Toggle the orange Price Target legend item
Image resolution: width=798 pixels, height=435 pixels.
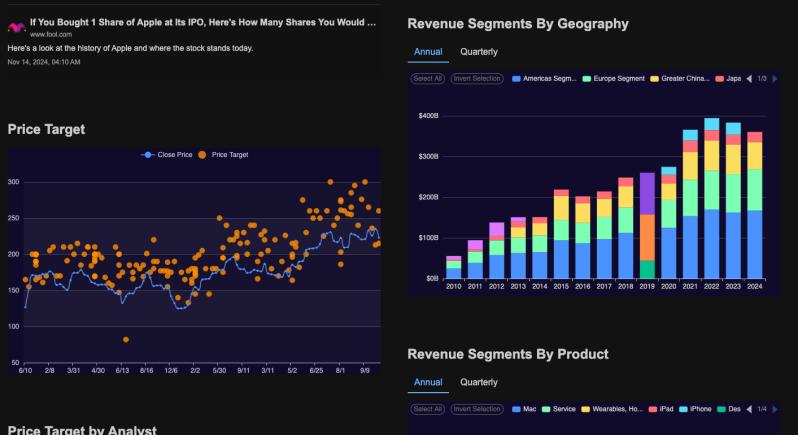223,155
